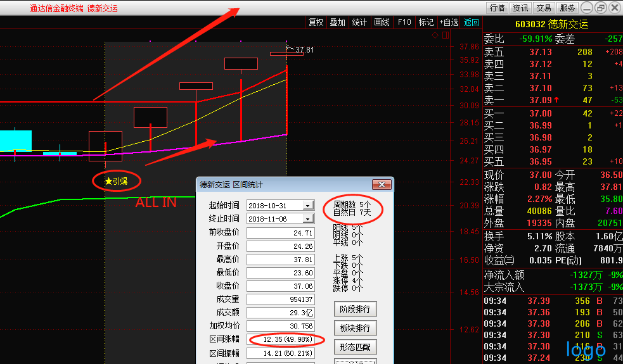Viewport: 623px width, 364px height.
Task: Click the 26.21 label on the price axis
Action: pos(469,141)
